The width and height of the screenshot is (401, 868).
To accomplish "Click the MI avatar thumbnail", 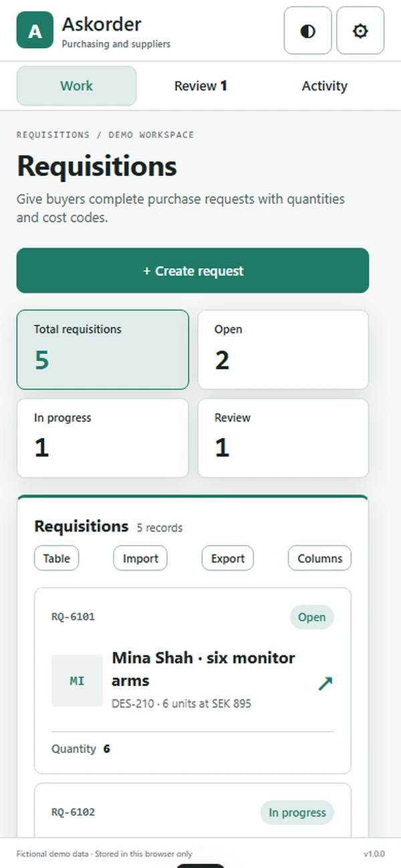I will (77, 681).
